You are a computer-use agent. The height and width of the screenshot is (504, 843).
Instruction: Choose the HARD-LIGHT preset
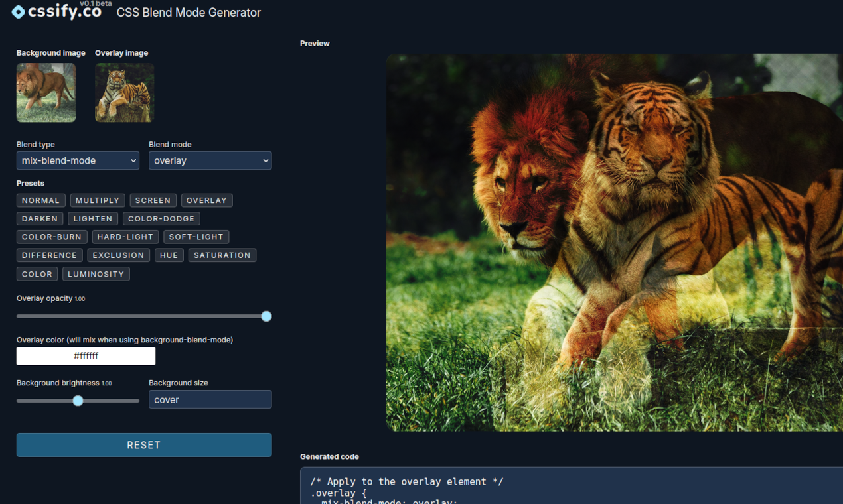coord(125,237)
